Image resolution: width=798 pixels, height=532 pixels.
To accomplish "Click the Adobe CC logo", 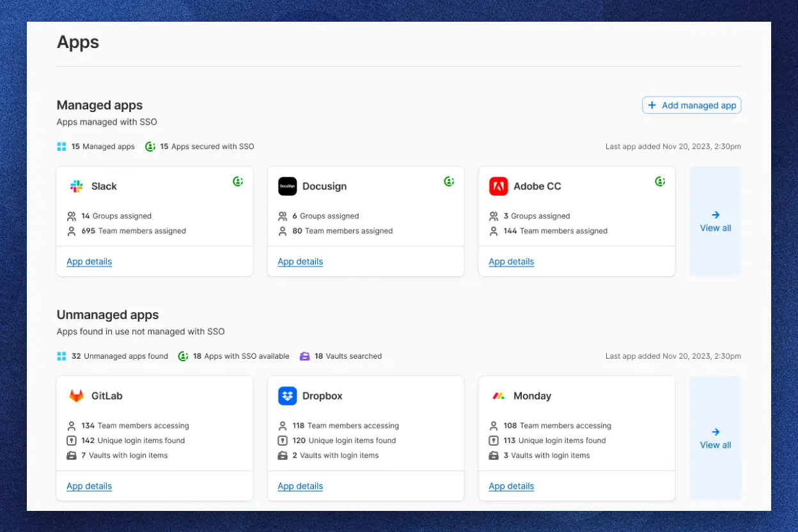I will [x=498, y=186].
